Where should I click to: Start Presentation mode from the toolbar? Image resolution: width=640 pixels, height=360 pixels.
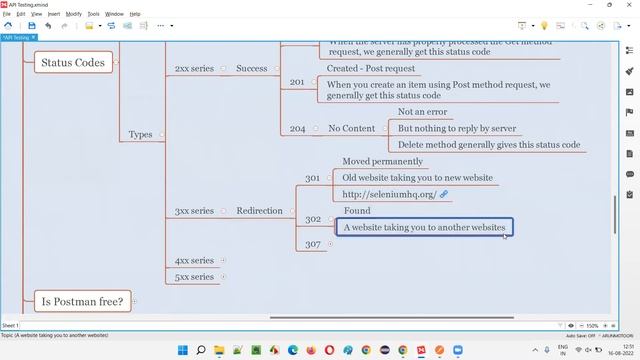tap(522, 26)
